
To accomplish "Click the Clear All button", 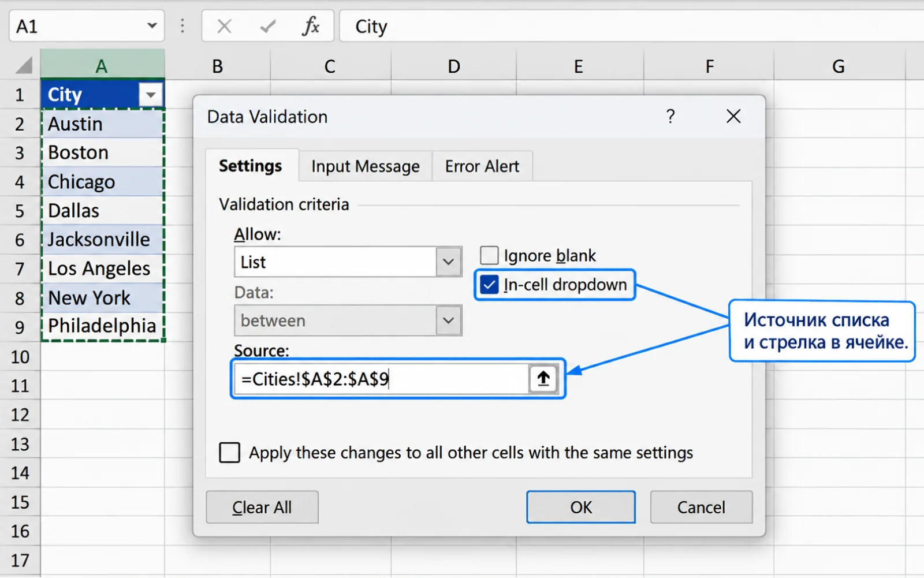I will (x=262, y=507).
